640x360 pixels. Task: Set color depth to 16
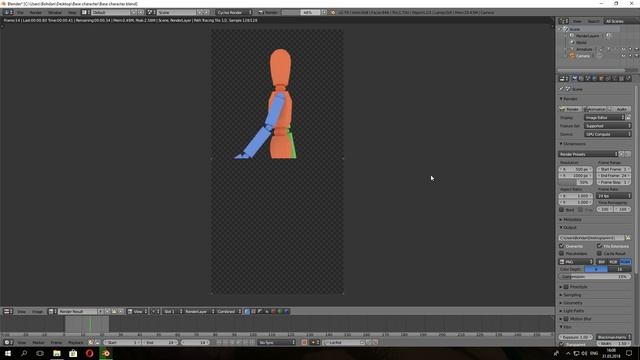click(x=620, y=269)
